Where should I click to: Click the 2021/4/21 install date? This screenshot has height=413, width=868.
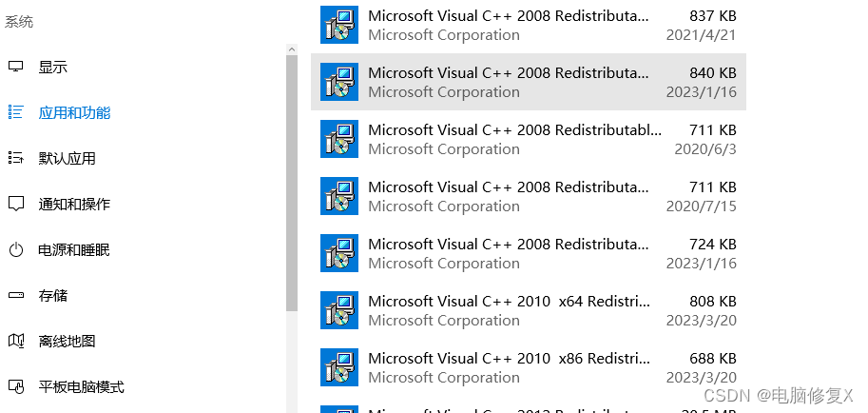click(702, 35)
